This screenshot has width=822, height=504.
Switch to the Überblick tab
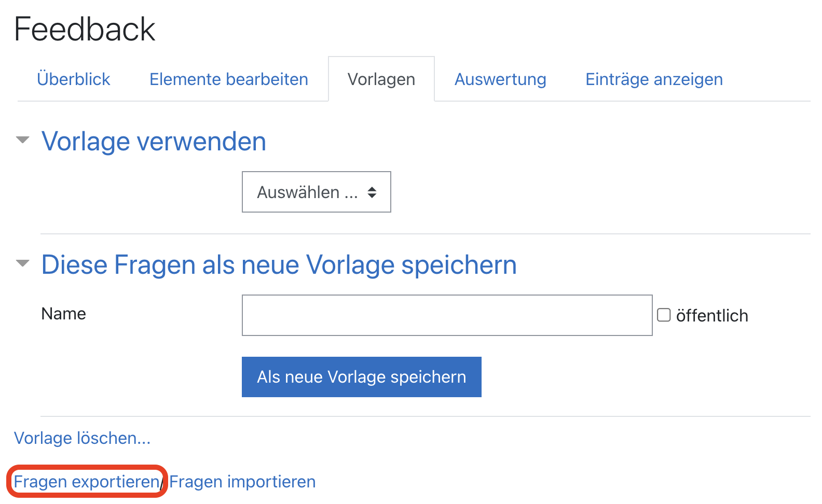coord(74,79)
